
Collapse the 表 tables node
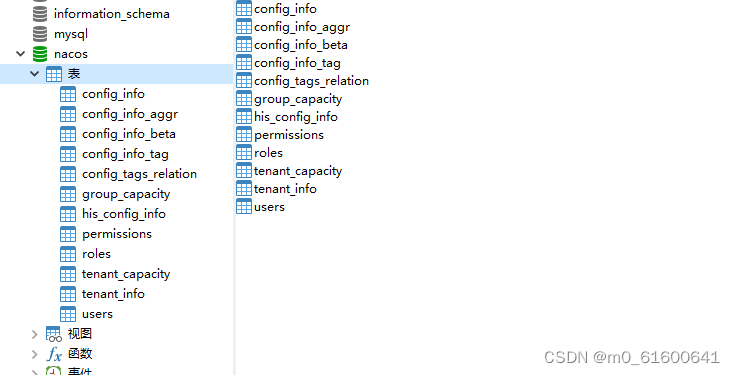(34, 74)
